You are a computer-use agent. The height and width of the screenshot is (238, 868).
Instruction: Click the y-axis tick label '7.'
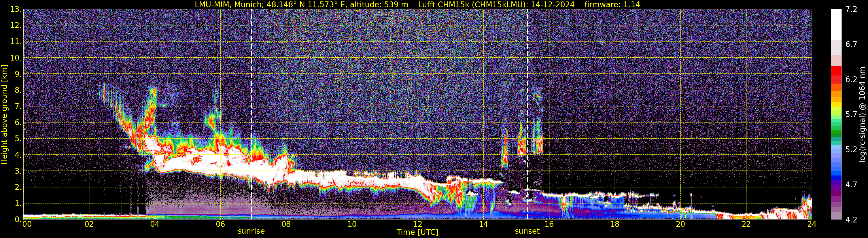tap(18, 107)
